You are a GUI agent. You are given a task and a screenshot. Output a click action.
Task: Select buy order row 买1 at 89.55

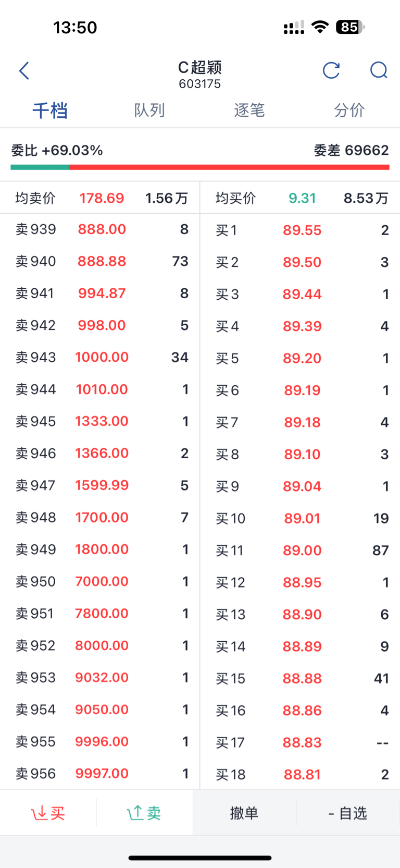click(x=302, y=230)
